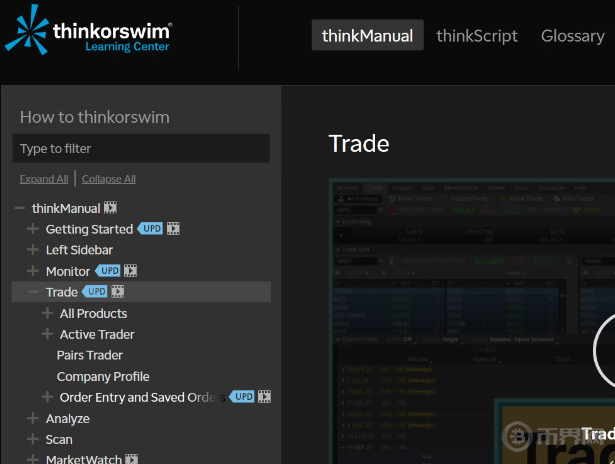Expand the Analyze node

33,418
